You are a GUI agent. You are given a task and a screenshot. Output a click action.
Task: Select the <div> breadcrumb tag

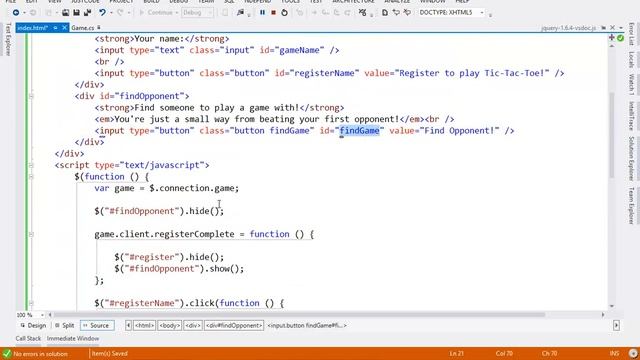(x=193, y=325)
